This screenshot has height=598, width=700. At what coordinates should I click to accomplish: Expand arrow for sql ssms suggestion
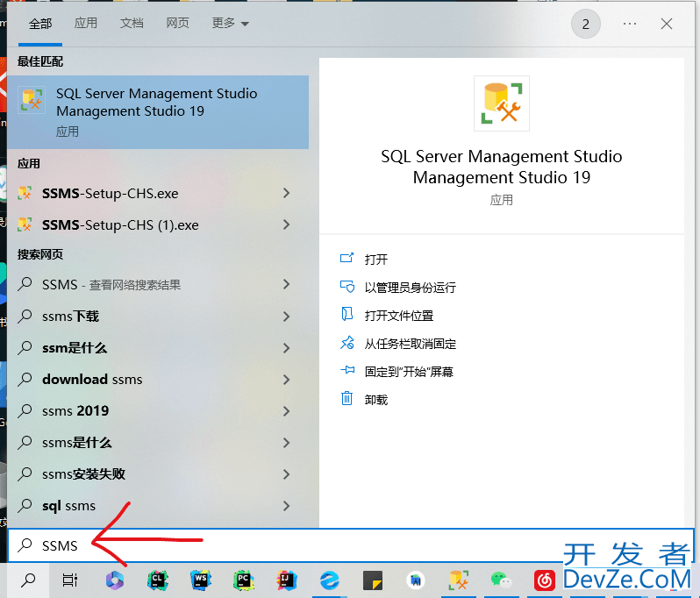coord(286,506)
